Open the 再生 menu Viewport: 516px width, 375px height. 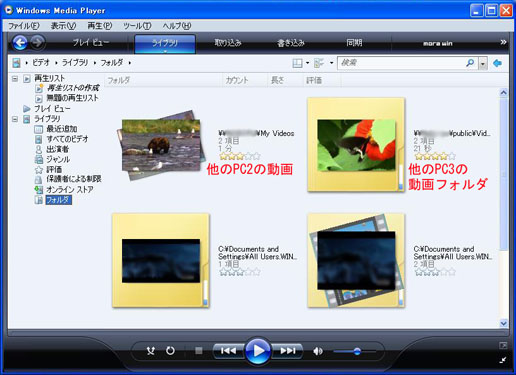(x=99, y=26)
